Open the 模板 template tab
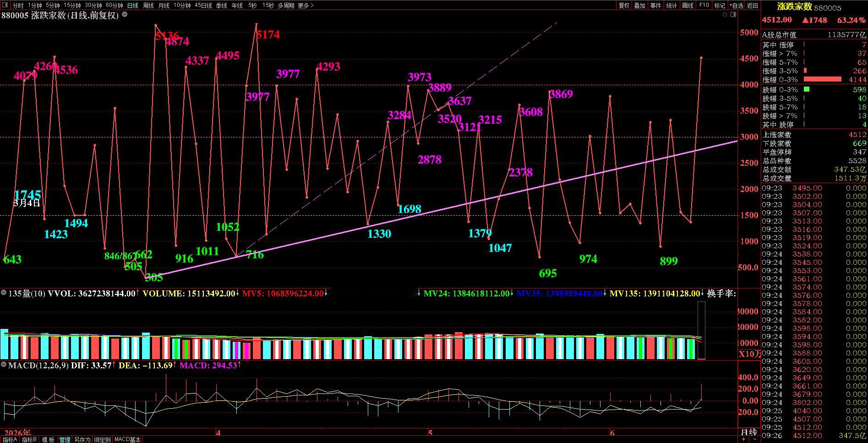The height and width of the screenshot is (443, 868). [x=48, y=439]
